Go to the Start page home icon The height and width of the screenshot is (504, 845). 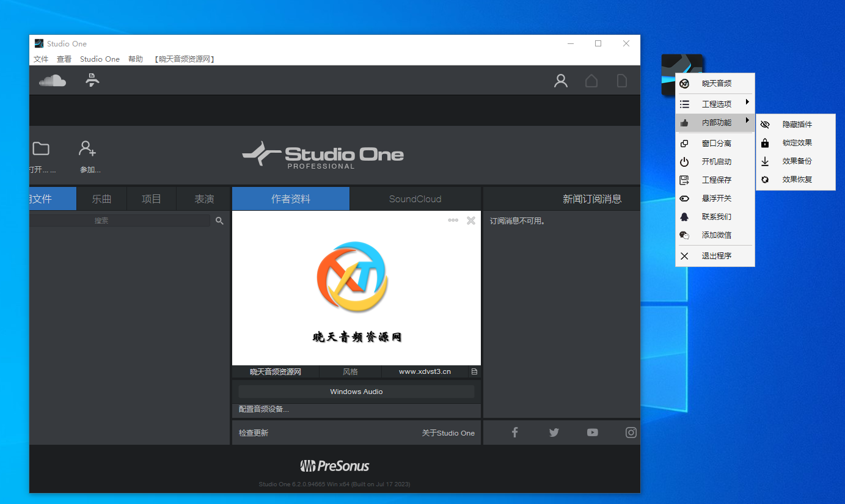pyautogui.click(x=591, y=81)
